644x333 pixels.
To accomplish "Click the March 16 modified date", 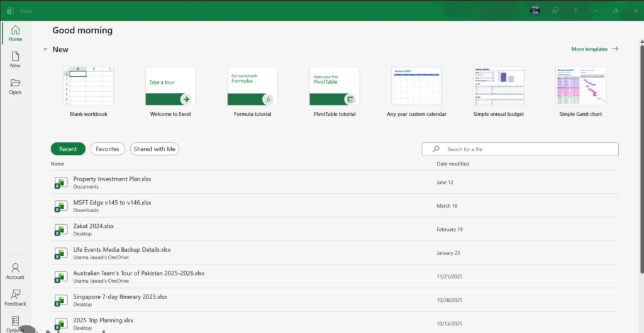I will coord(447,206).
